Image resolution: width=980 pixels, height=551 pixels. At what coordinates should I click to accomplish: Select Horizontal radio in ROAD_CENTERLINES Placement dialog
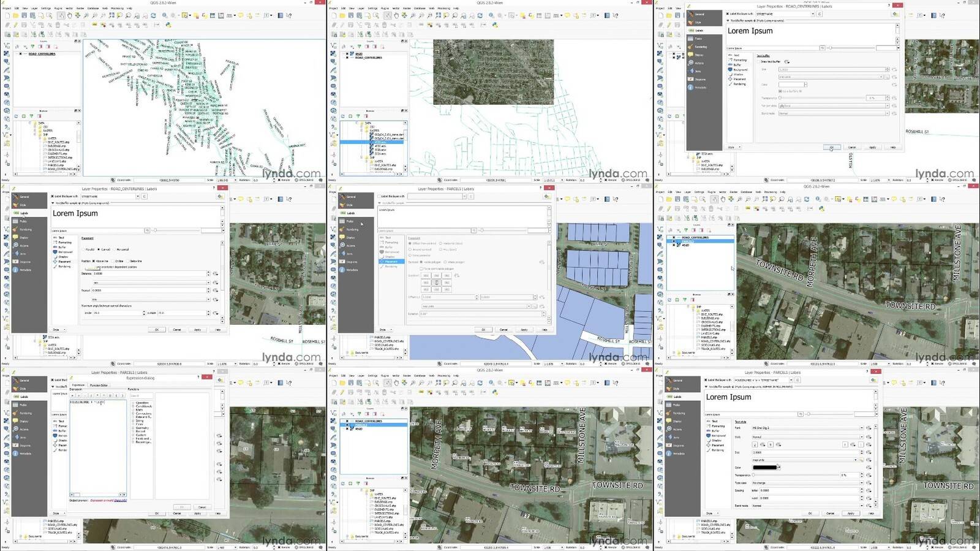tap(115, 249)
